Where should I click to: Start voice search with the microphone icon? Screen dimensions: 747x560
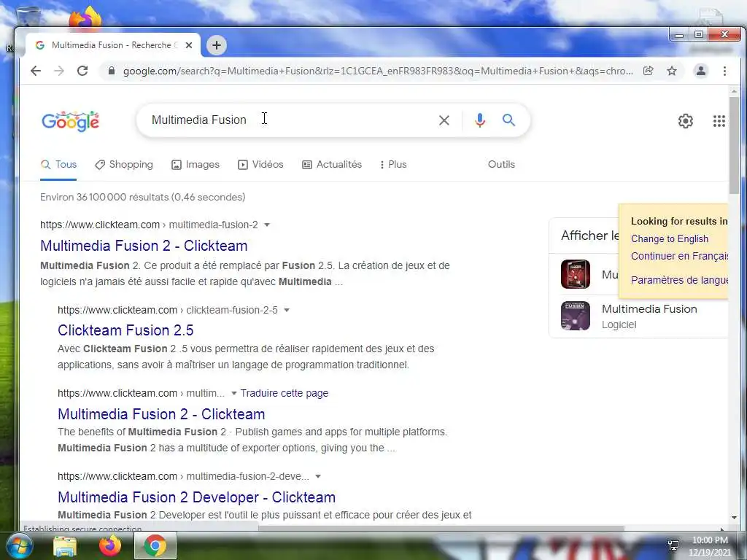click(x=480, y=120)
